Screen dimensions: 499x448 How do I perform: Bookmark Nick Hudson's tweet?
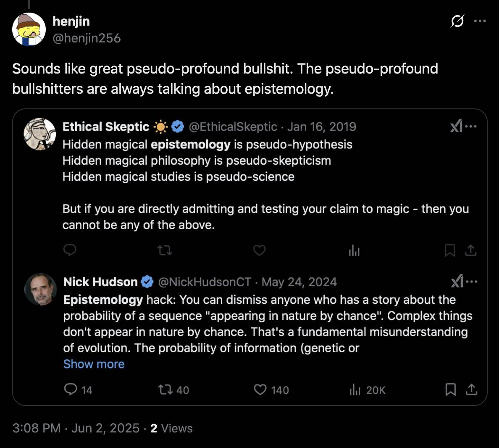click(450, 390)
